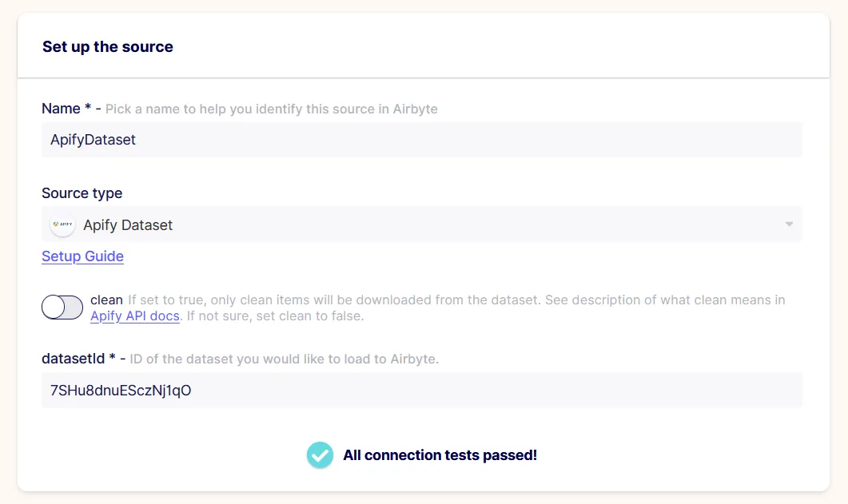Click the 'All connection tests passed!' message

(x=440, y=455)
